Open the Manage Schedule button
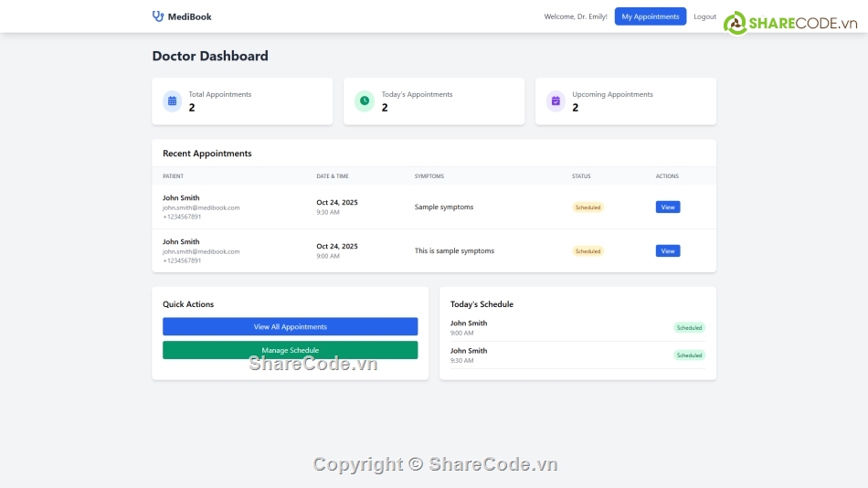The height and width of the screenshot is (488, 868). tap(290, 350)
